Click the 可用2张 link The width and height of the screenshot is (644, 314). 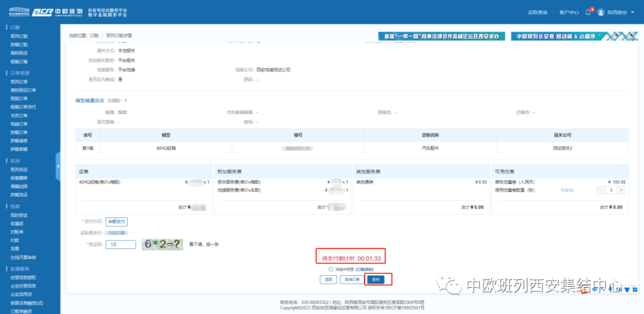point(567,190)
